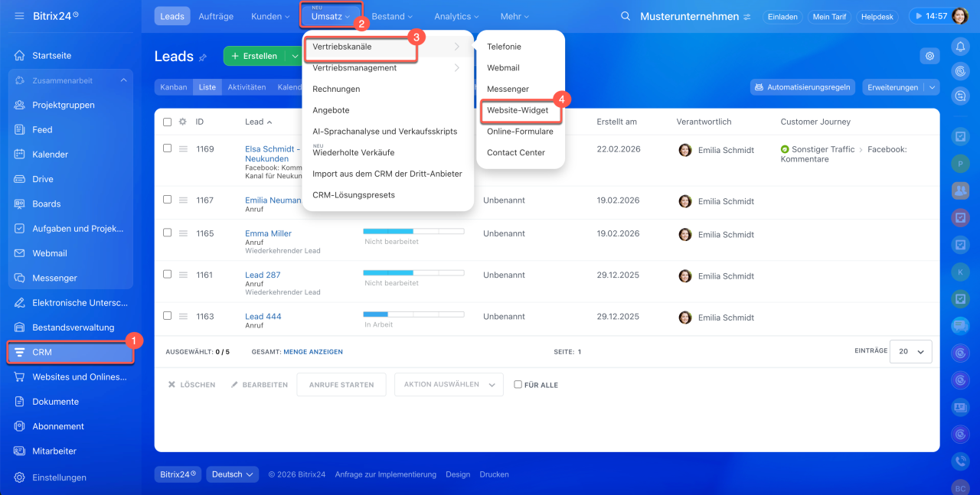980x495 pixels.
Task: Enable the FÜR ALLE checkbox
Action: pyautogui.click(x=518, y=385)
